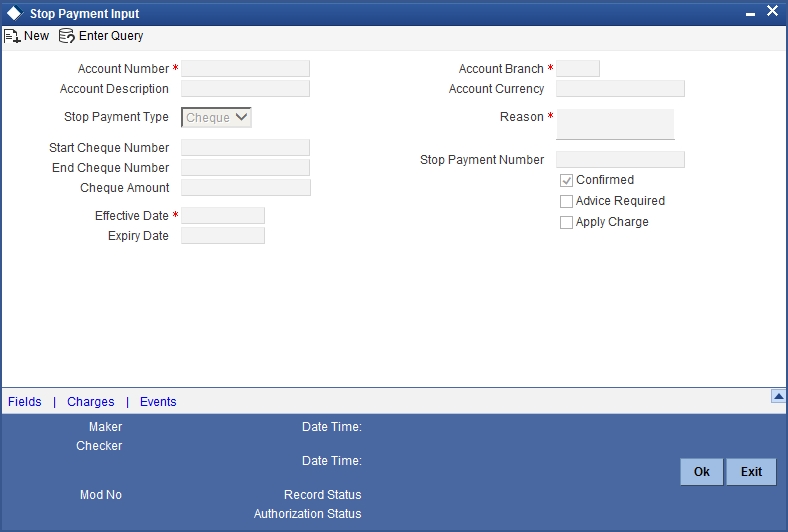Click the Ok button
Image resolution: width=788 pixels, height=532 pixels.
(x=702, y=472)
